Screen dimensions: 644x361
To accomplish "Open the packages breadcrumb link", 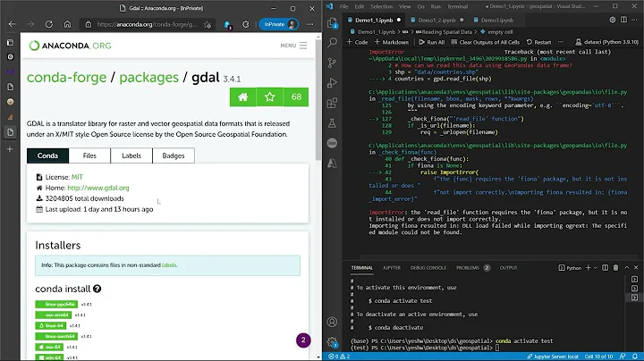I will click(148, 77).
